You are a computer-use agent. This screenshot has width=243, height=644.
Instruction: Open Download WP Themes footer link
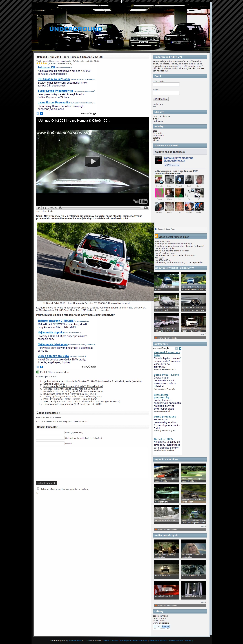180,640
